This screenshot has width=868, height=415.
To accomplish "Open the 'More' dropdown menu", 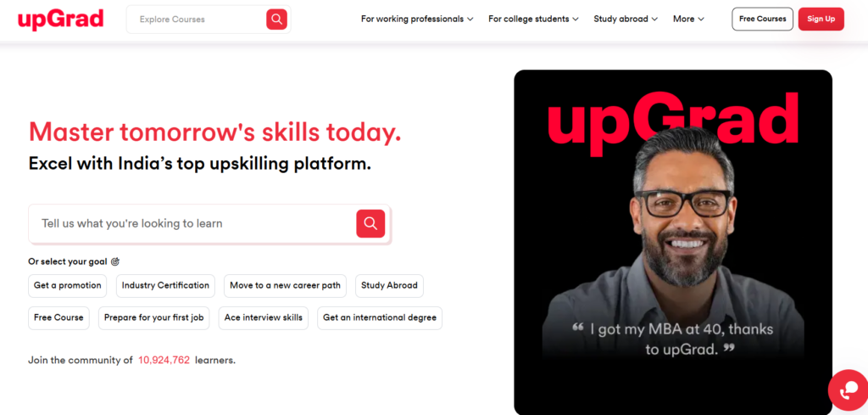I will [688, 19].
